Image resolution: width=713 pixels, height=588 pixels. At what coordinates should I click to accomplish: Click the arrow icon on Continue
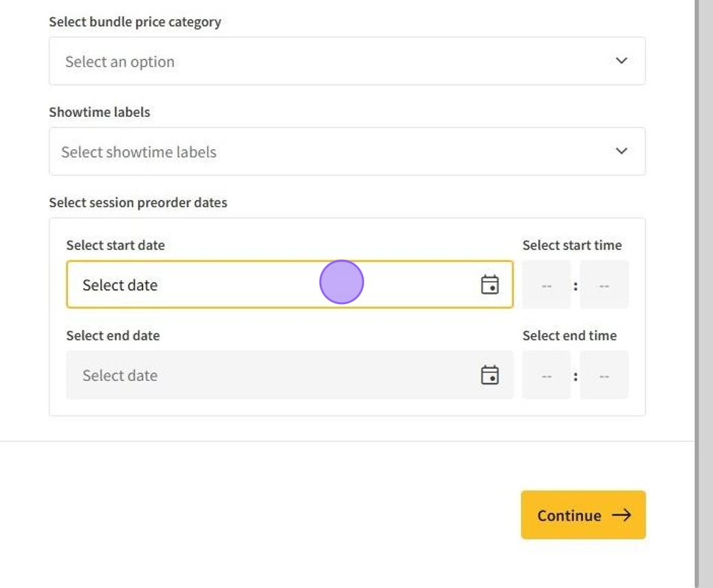coord(622,515)
